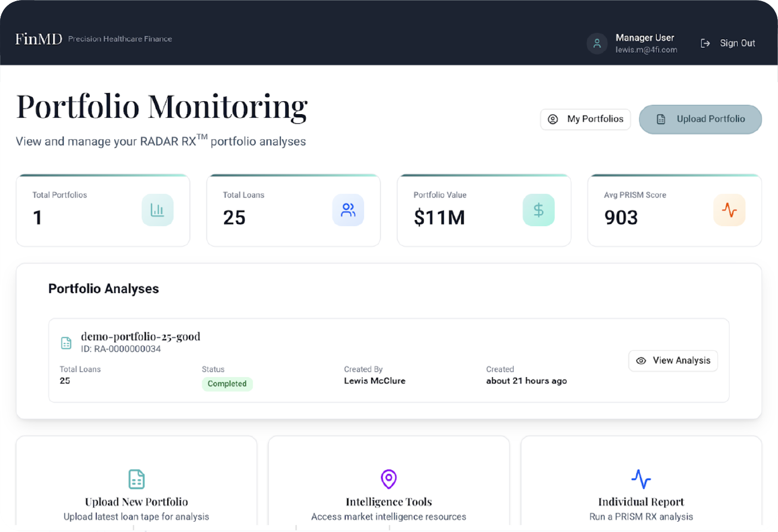Click the Completed status badge

[x=227, y=384]
